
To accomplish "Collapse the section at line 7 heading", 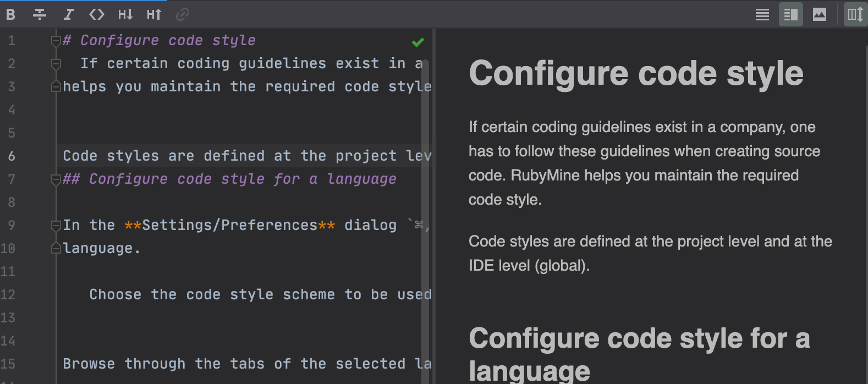I will point(56,179).
